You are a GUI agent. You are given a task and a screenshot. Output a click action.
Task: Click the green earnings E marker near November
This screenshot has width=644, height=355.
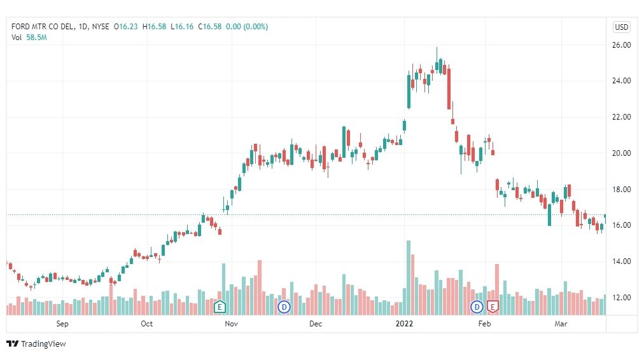(x=220, y=307)
